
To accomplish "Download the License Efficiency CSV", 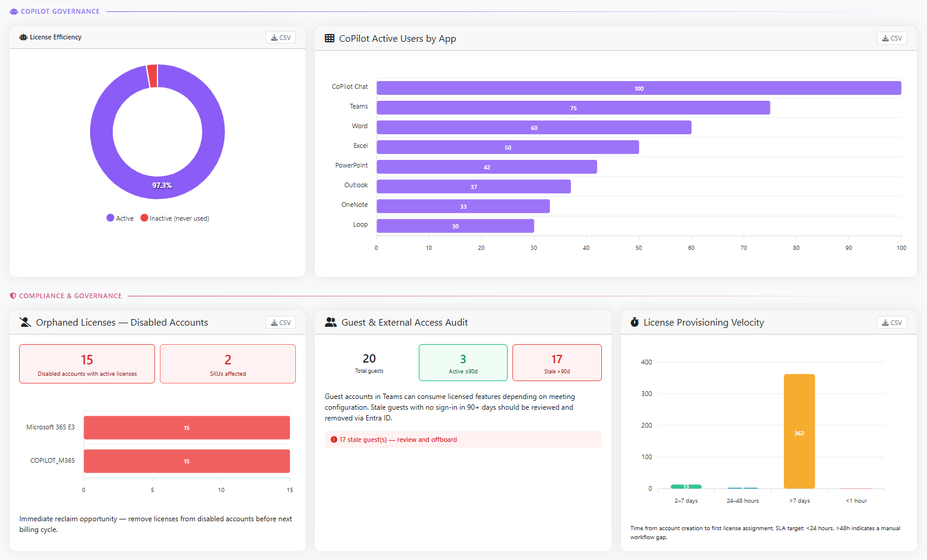I will click(280, 38).
